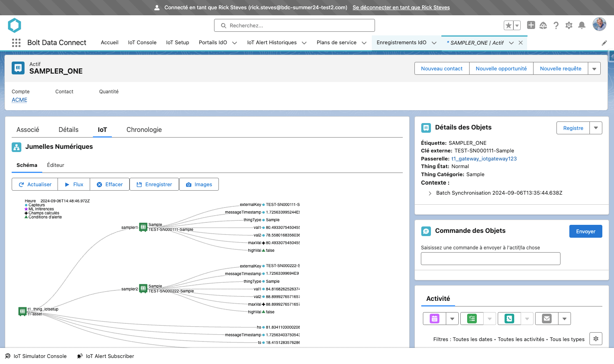Expand Batch Synchronisation context row

tap(430, 193)
